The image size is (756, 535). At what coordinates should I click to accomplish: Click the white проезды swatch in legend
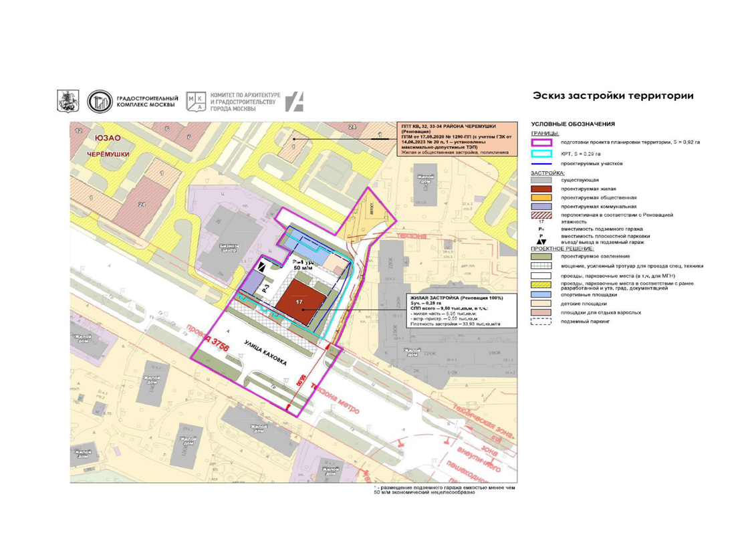541,276
